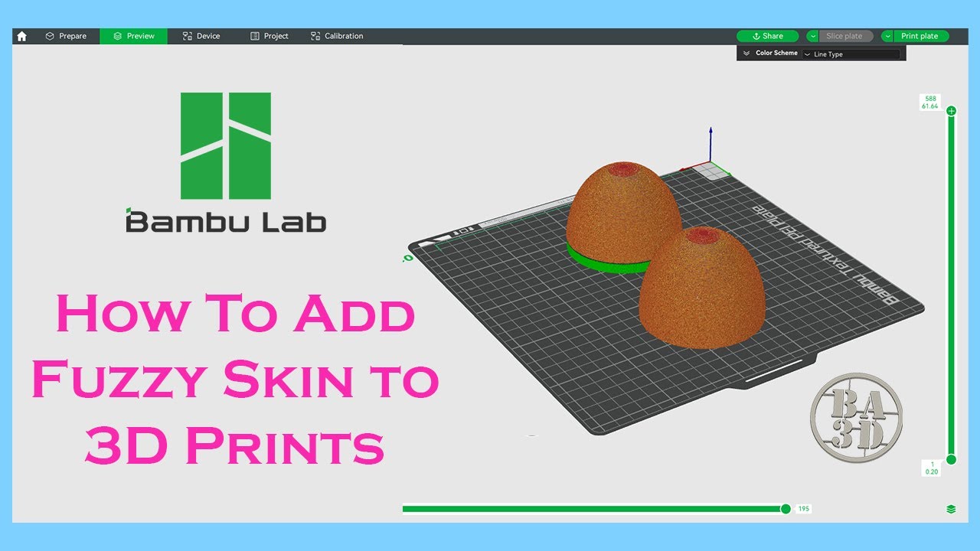
Task: Click the layers icon at bottom right
Action: [x=951, y=509]
